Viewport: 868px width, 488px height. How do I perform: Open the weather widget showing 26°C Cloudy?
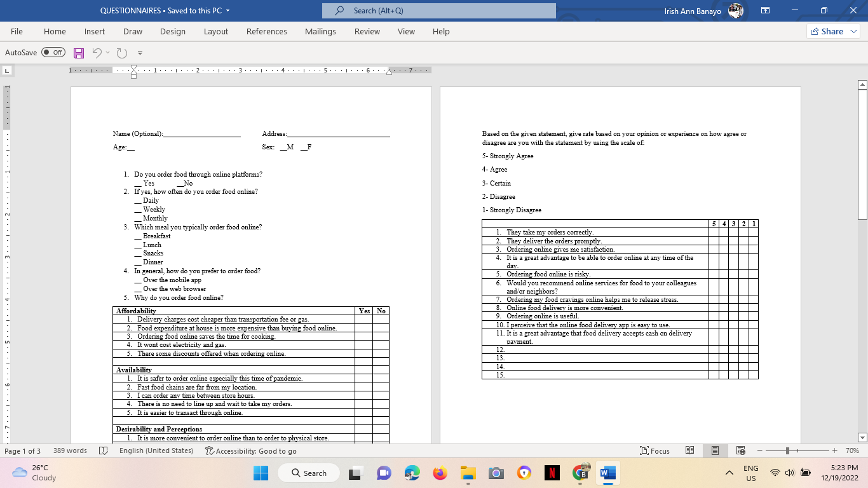35,473
